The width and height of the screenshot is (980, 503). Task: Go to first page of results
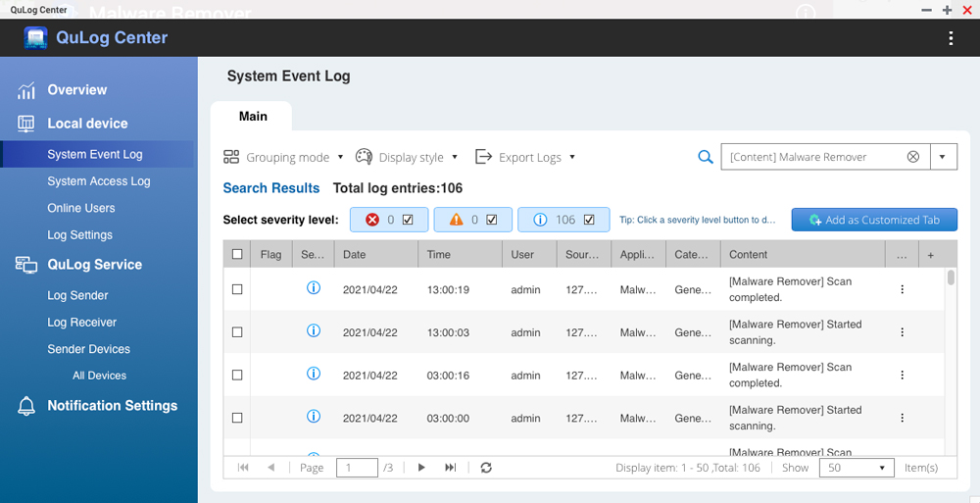click(x=243, y=468)
